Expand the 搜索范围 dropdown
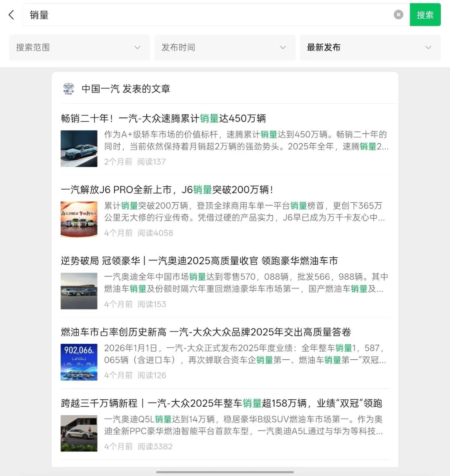This screenshot has height=476, width=450. 80,48
